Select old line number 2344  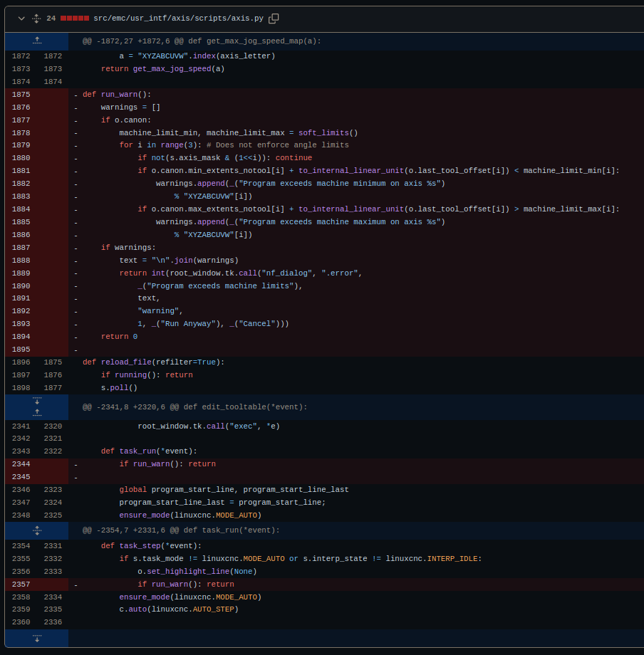(x=21, y=464)
